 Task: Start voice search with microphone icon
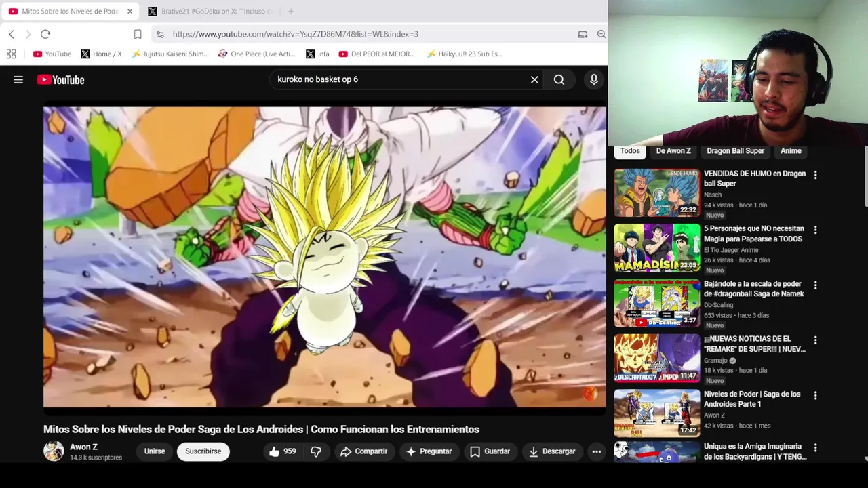(594, 79)
